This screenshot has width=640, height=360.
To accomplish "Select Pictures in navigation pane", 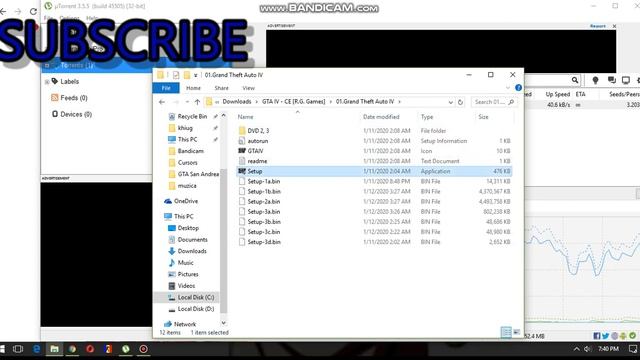I will pos(188,274).
